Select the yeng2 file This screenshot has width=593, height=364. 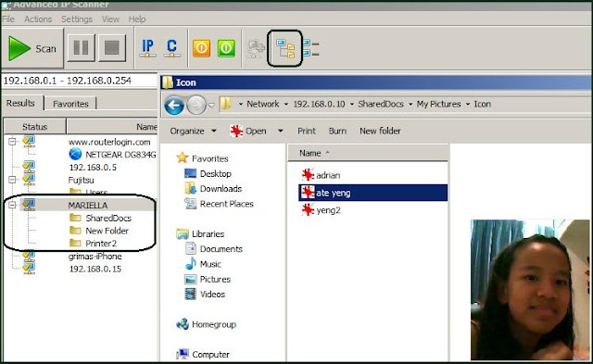coord(322,210)
